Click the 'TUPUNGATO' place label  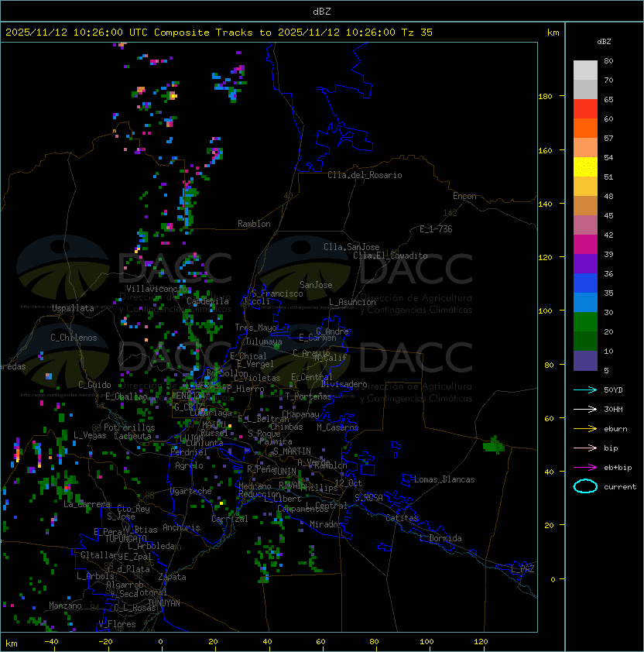point(126,539)
